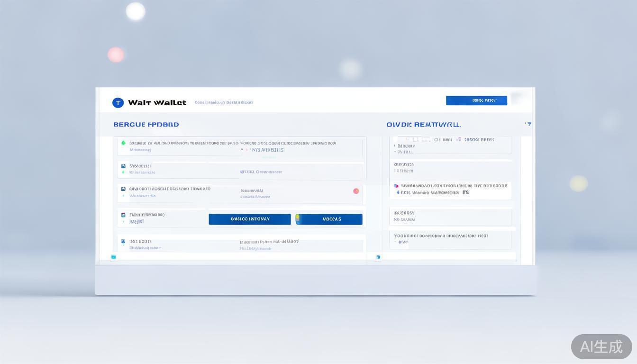
Task: Click the square icon in second list row
Action: pos(124,166)
